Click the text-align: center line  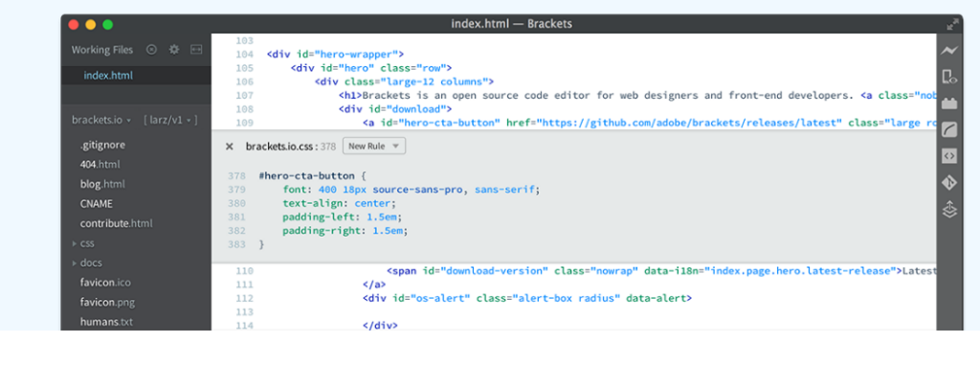coord(340,203)
